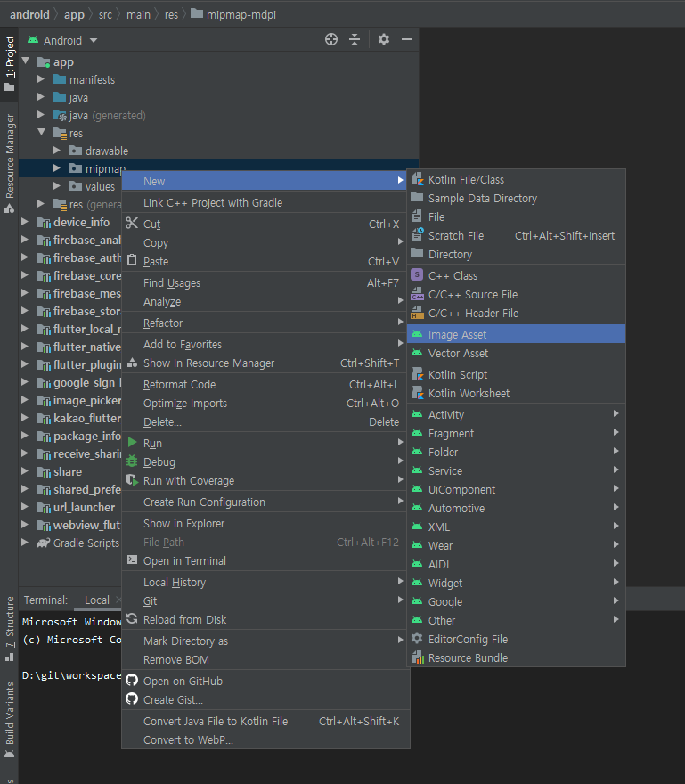Select Find Usages menu item
Image resolution: width=685 pixels, height=784 pixels.
click(x=265, y=283)
